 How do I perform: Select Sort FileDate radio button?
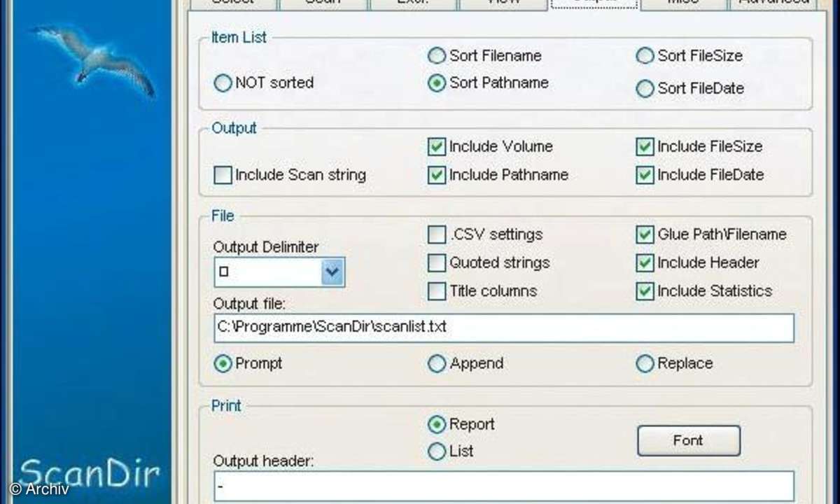[645, 89]
